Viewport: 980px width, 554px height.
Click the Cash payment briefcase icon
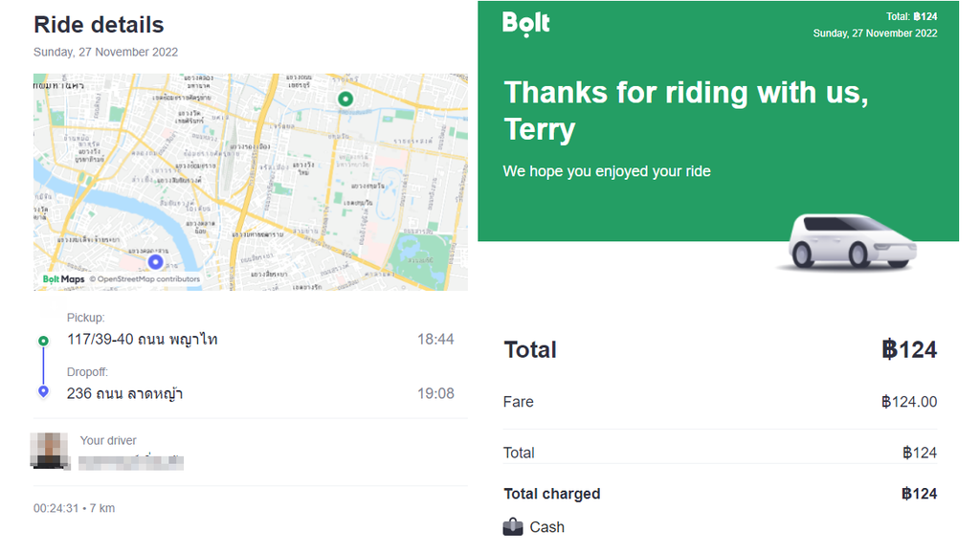tap(513, 527)
